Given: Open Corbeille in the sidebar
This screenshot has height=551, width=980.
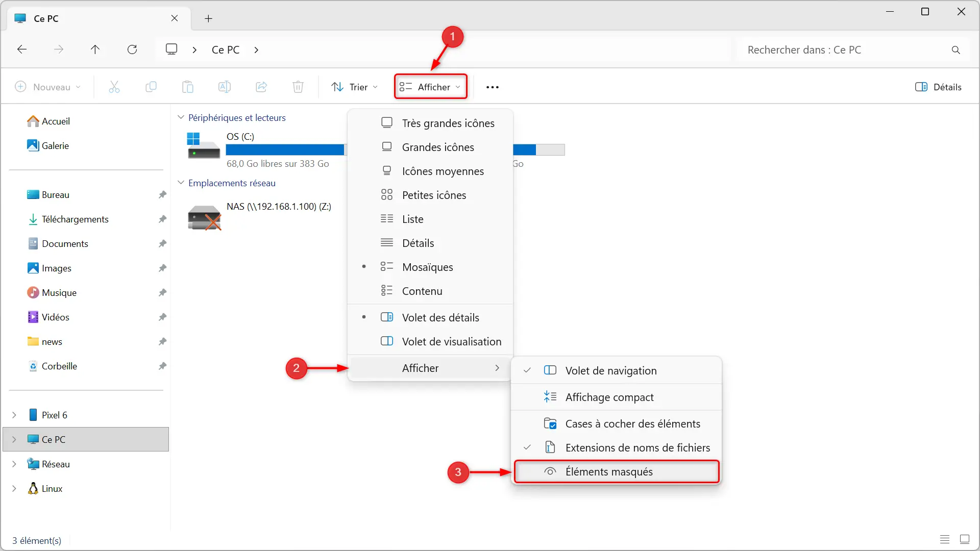Looking at the screenshot, I should (52, 366).
